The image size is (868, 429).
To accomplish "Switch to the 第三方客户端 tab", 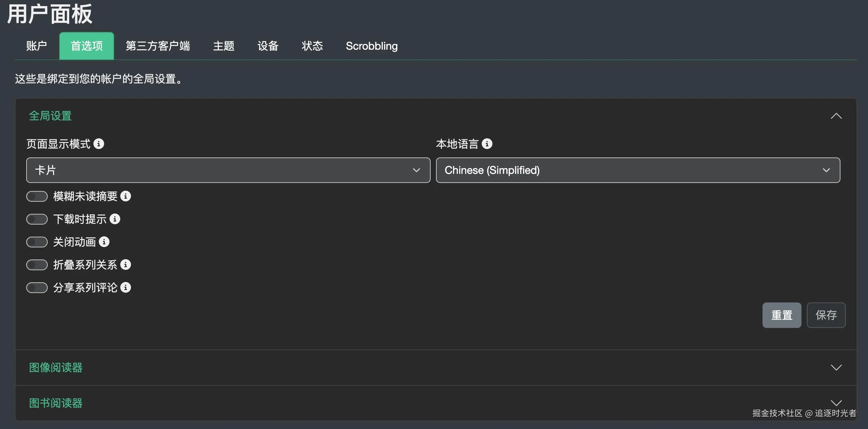I will 158,46.
